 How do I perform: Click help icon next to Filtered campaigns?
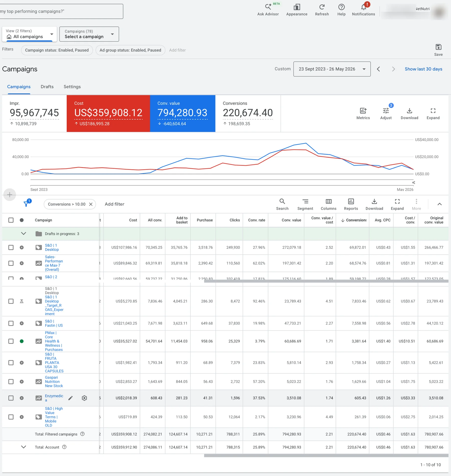pos(82,434)
